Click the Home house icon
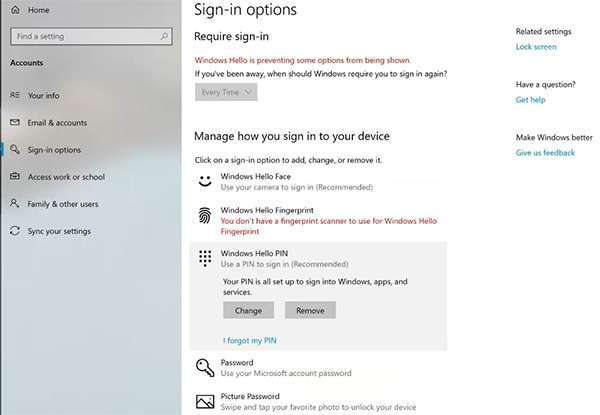The height and width of the screenshot is (415, 600). click(15, 10)
